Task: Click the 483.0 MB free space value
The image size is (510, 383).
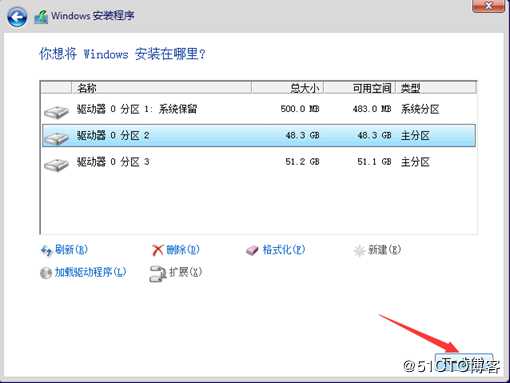Action: [372, 109]
